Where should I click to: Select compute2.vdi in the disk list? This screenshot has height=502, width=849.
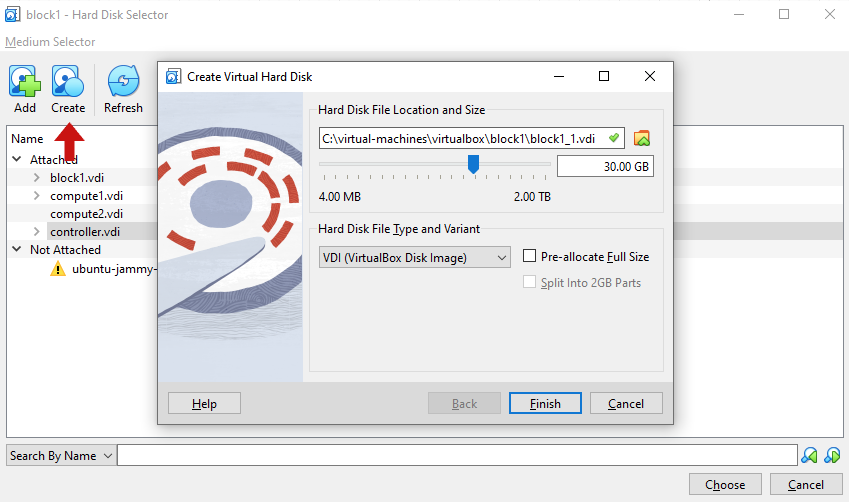click(86, 214)
